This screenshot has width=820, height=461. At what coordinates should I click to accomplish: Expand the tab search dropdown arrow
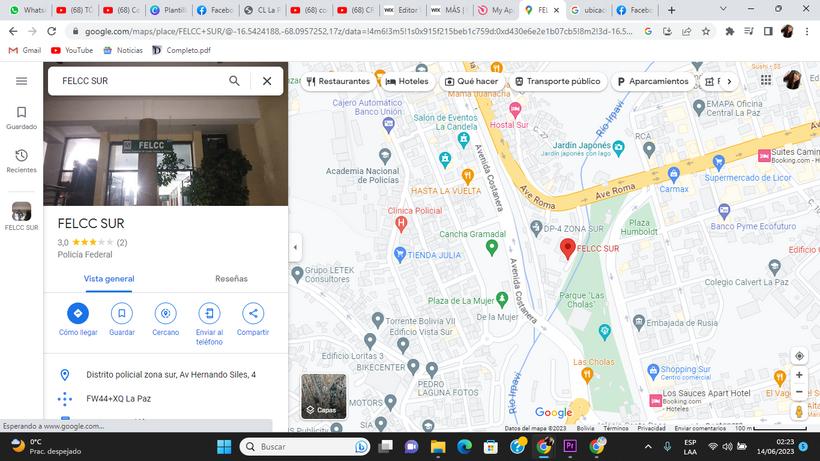[x=723, y=9]
